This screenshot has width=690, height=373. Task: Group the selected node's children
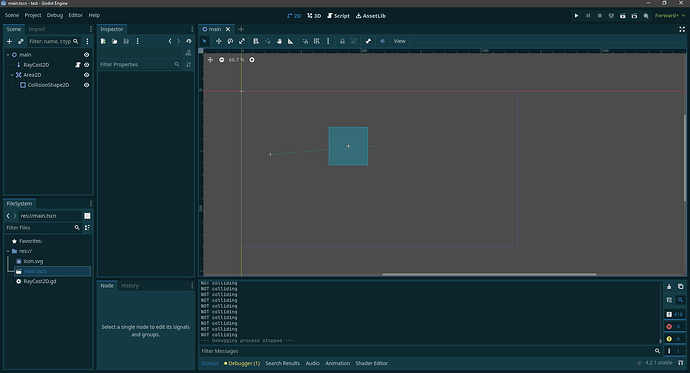tap(354, 41)
